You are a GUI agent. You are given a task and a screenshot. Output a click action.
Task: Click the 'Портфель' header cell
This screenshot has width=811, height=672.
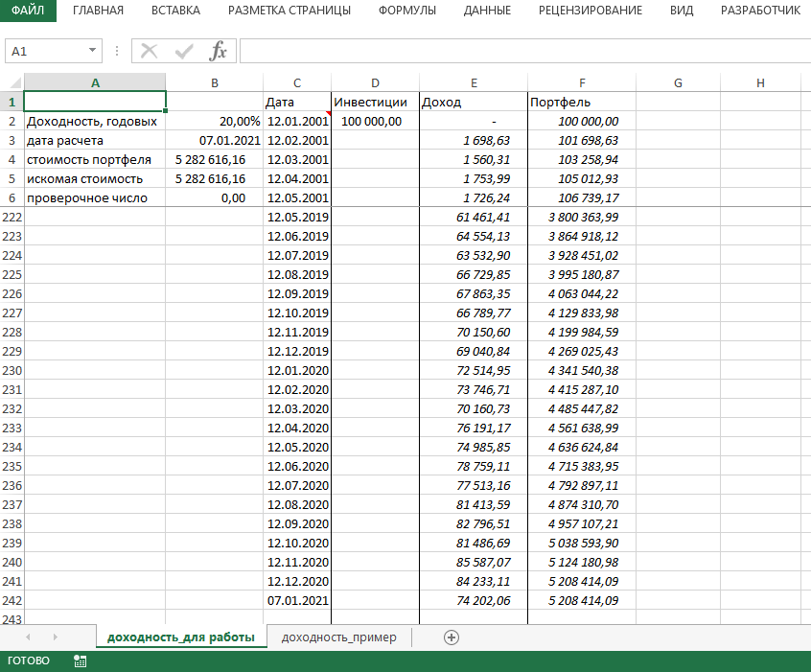click(582, 102)
